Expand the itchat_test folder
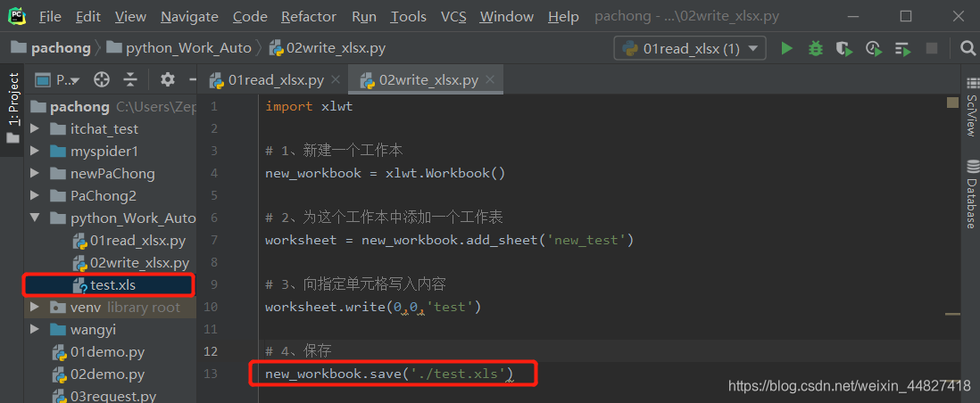Screen dimensions: 980x403 pos(35,129)
